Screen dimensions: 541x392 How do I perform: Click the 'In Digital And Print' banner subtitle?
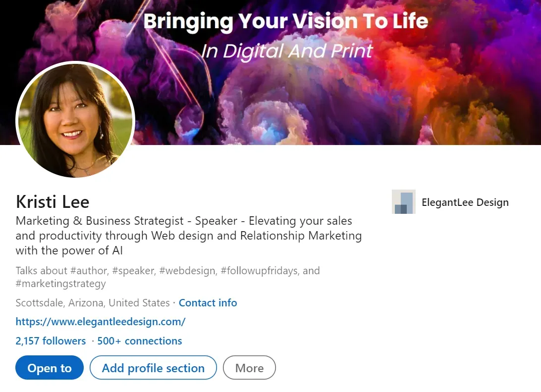(x=286, y=51)
